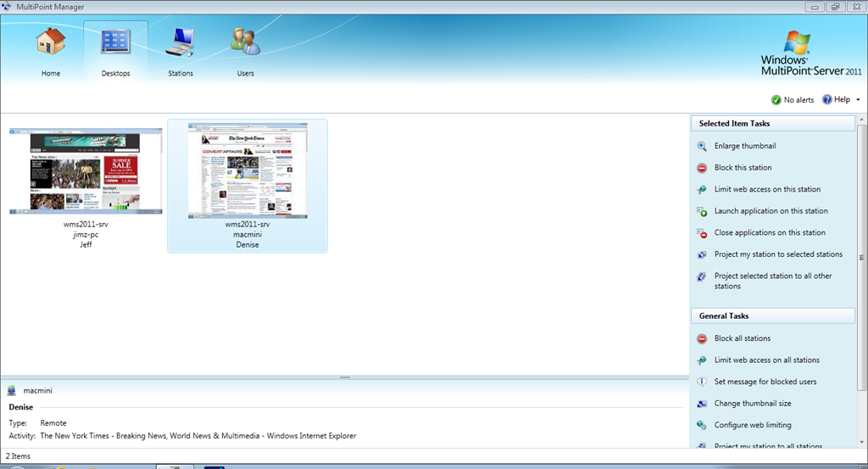
Task: Click the Project my station to selected stations icon
Action: [702, 254]
